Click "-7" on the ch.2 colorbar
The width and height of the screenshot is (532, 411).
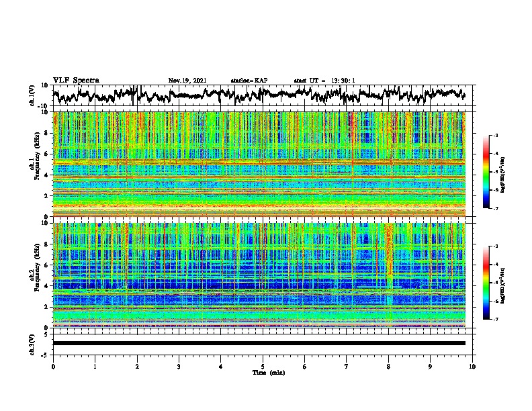[x=496, y=319]
